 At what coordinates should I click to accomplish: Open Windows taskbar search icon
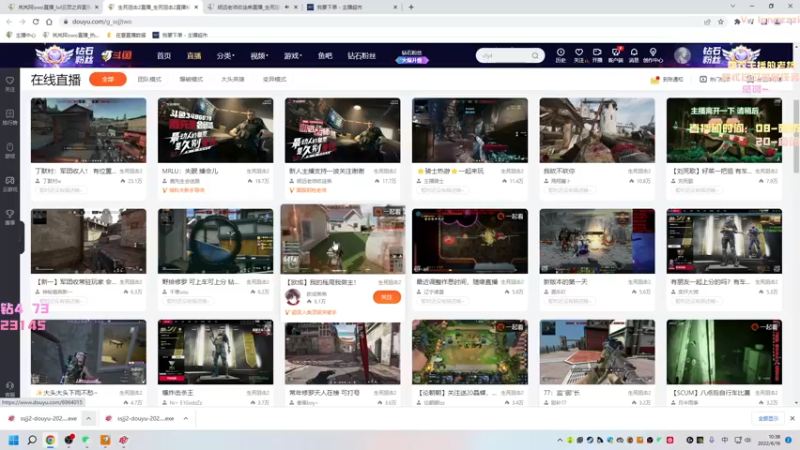(32, 440)
